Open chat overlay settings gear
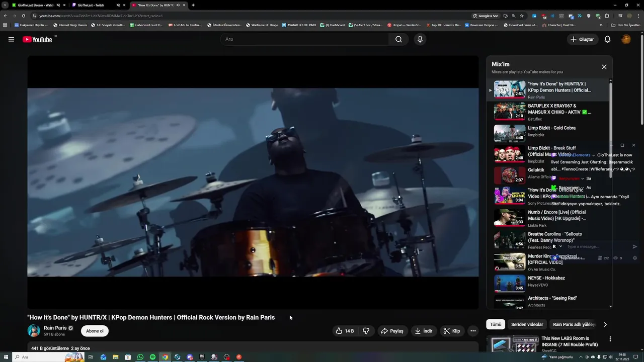644x362 pixels. pos(634,258)
